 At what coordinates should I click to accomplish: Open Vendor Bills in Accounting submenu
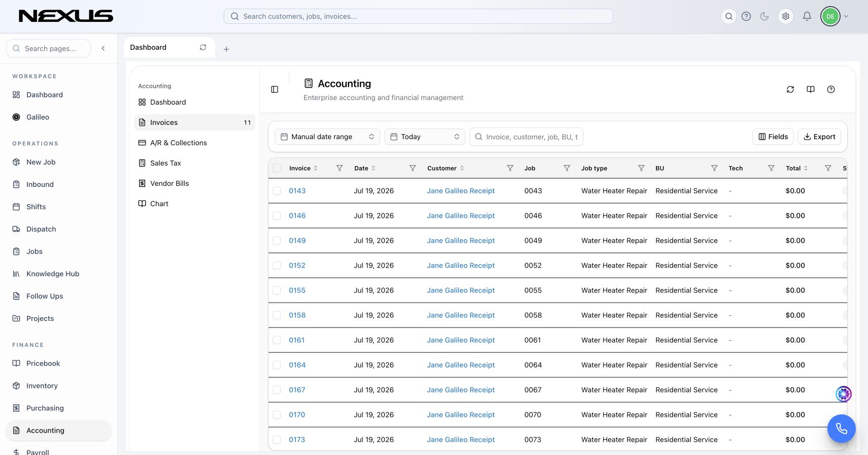tap(194, 183)
